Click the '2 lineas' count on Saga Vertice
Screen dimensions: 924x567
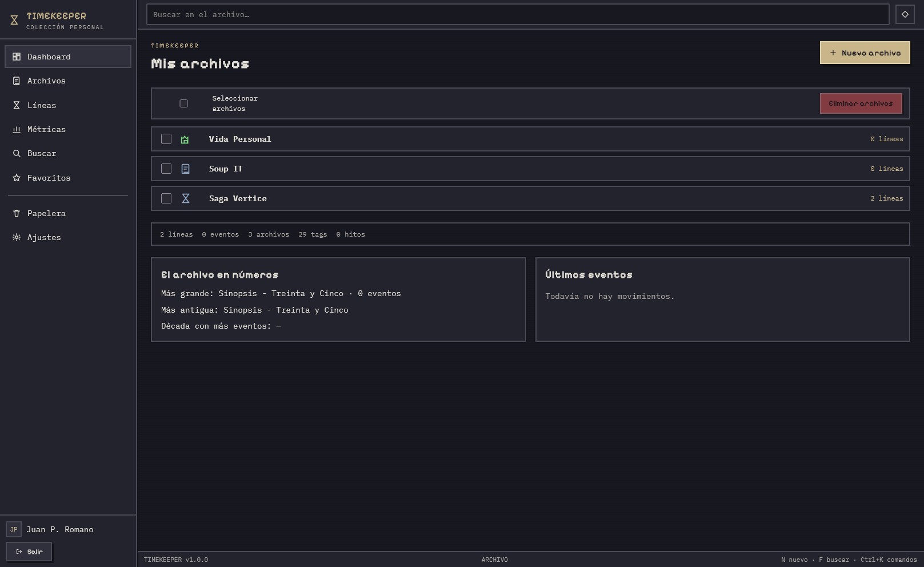pos(887,198)
